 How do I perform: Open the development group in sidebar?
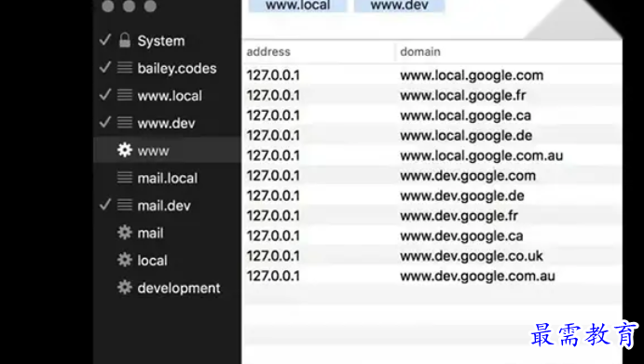click(x=179, y=288)
